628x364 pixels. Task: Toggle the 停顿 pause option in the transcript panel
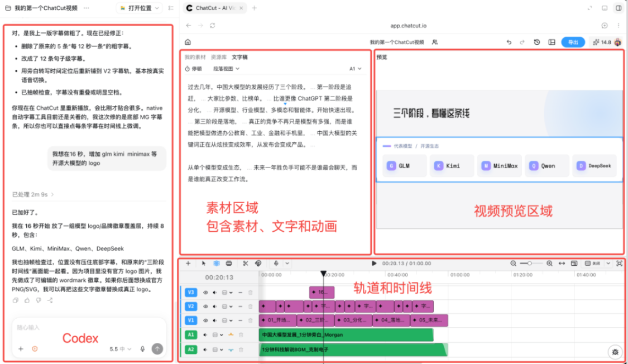click(x=194, y=69)
